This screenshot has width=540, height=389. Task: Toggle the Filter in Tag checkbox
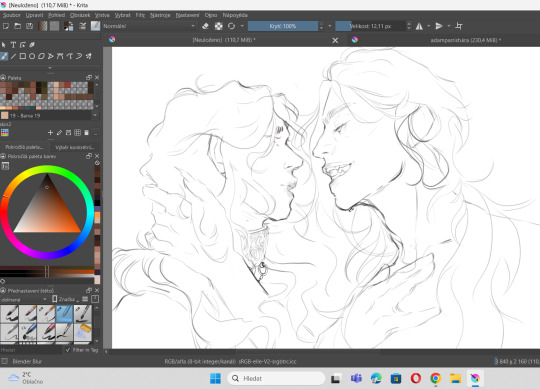(68, 350)
